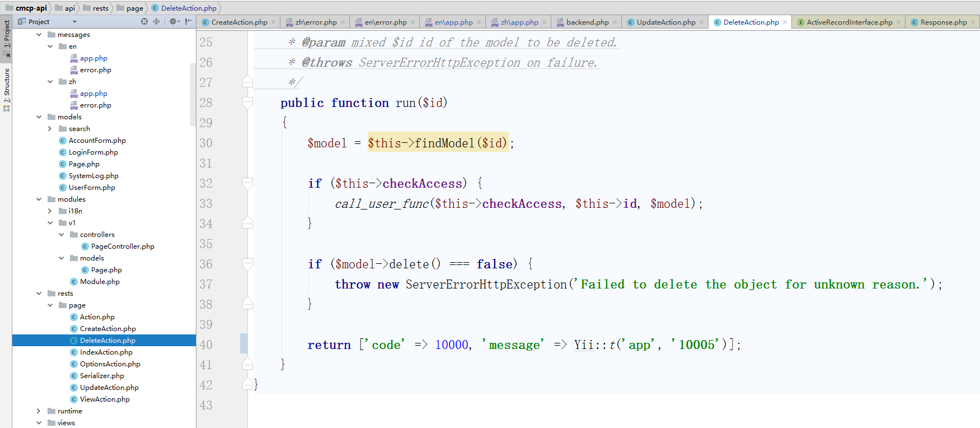Expand the runtime folder

click(39, 411)
